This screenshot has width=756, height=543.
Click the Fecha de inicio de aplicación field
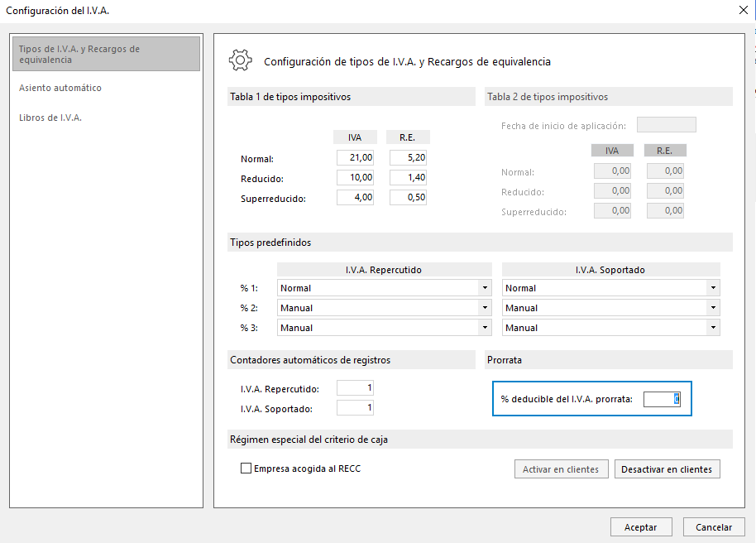pyautogui.click(x=667, y=124)
